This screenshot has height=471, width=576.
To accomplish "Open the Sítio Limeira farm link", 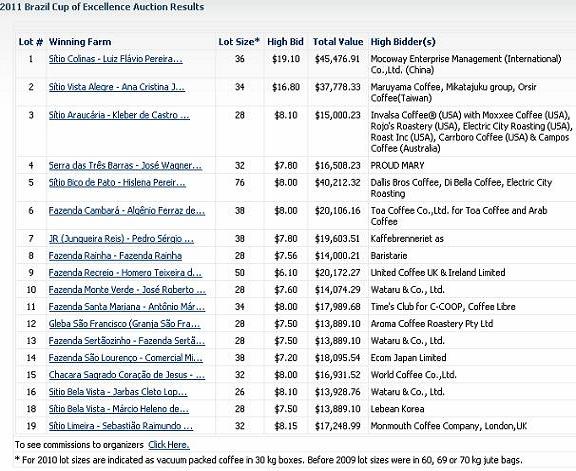I will (121, 426).
